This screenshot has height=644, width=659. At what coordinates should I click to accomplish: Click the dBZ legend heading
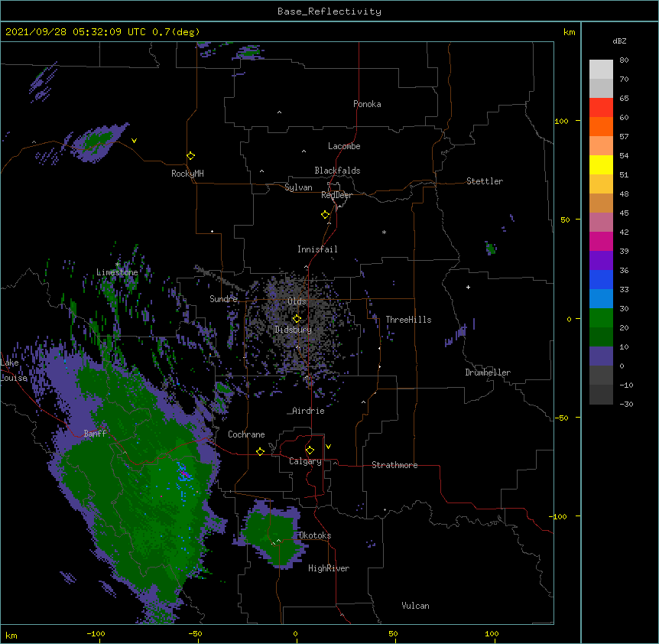(x=619, y=41)
